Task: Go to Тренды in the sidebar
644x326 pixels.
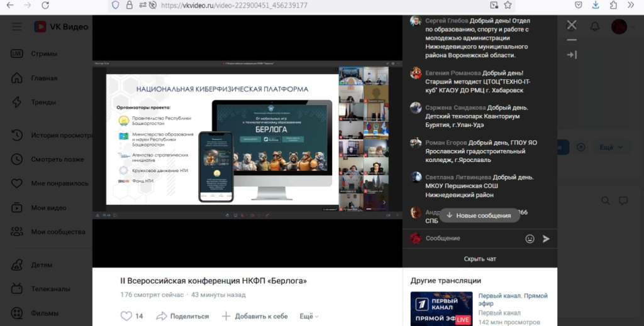Action: [x=43, y=102]
